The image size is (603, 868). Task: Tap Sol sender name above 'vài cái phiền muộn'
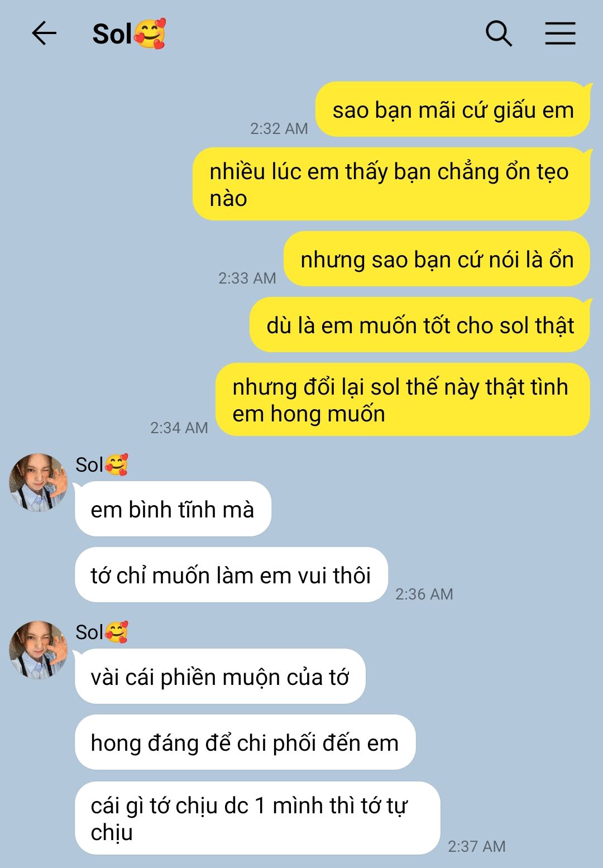102,632
